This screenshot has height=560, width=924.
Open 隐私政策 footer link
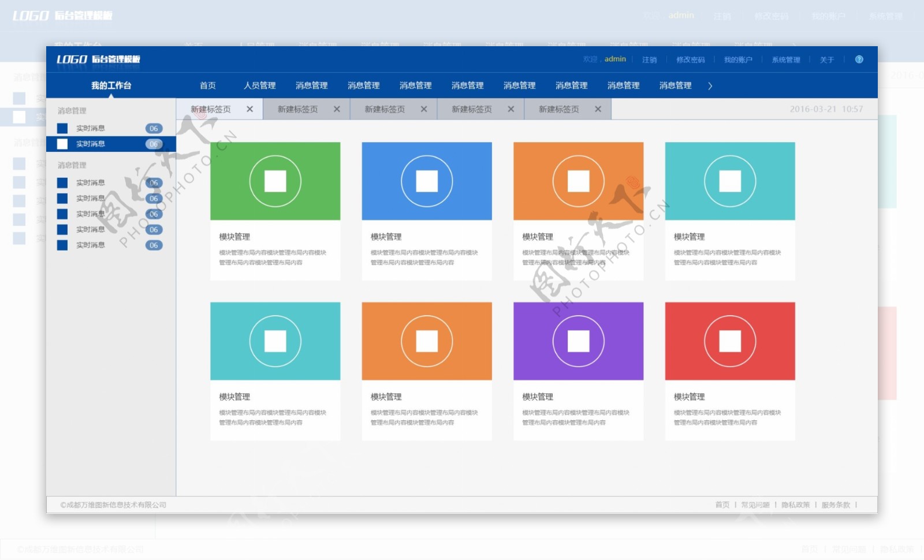point(796,505)
